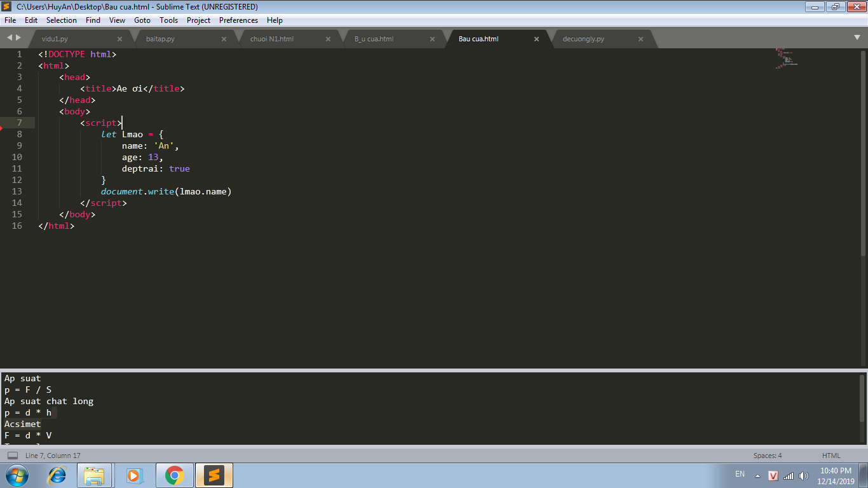
Task: Click the previous tab arrow icon
Action: 10,38
